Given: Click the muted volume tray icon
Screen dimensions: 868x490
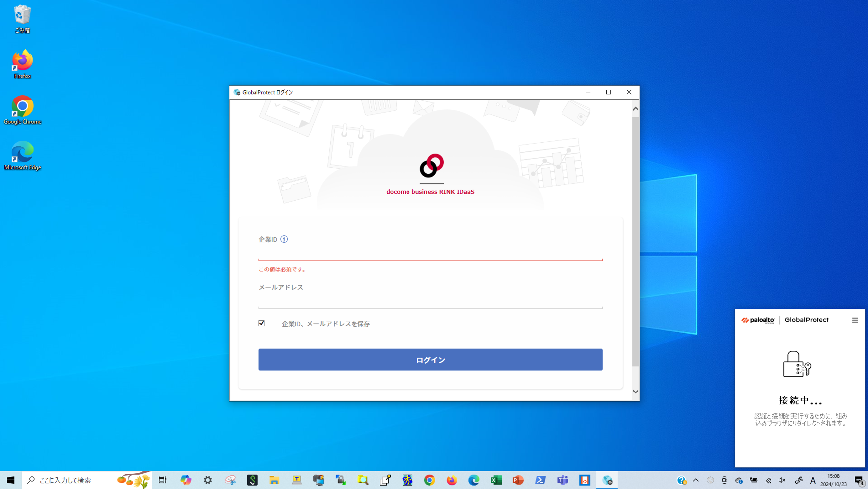Looking at the screenshot, I should tap(782, 480).
